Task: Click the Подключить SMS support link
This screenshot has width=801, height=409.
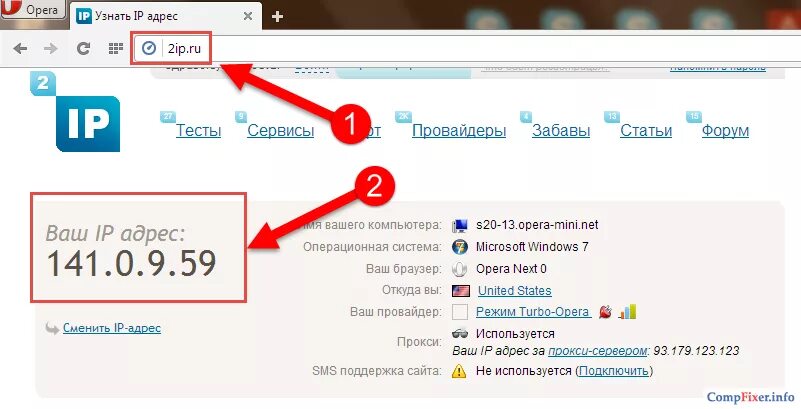Action: [614, 371]
